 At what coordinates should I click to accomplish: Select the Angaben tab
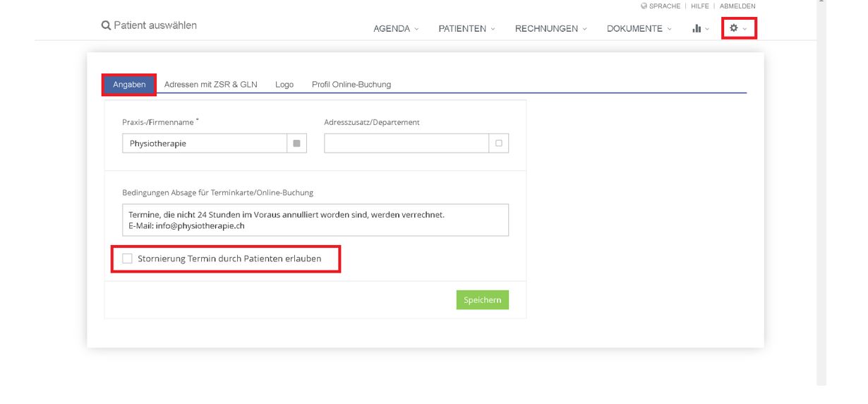[129, 85]
